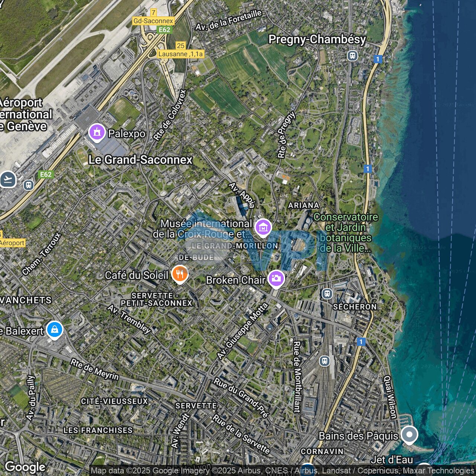Click E62 shield near the airport station
The image size is (476, 476).
click(x=46, y=174)
